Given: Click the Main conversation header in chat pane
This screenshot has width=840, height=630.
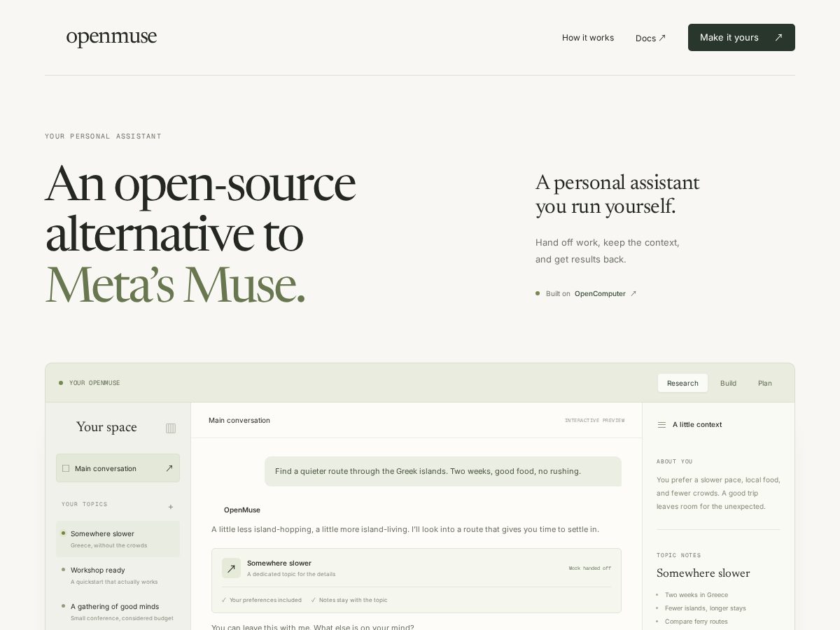Looking at the screenshot, I should (x=239, y=421).
